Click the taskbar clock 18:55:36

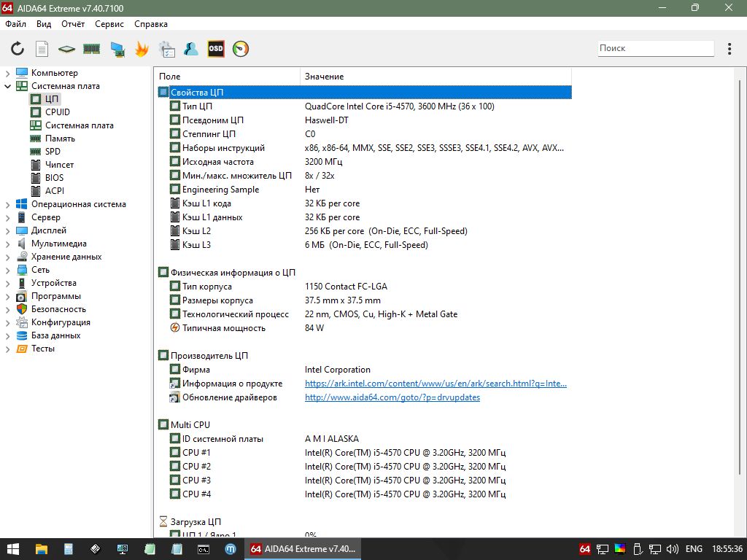(727, 549)
